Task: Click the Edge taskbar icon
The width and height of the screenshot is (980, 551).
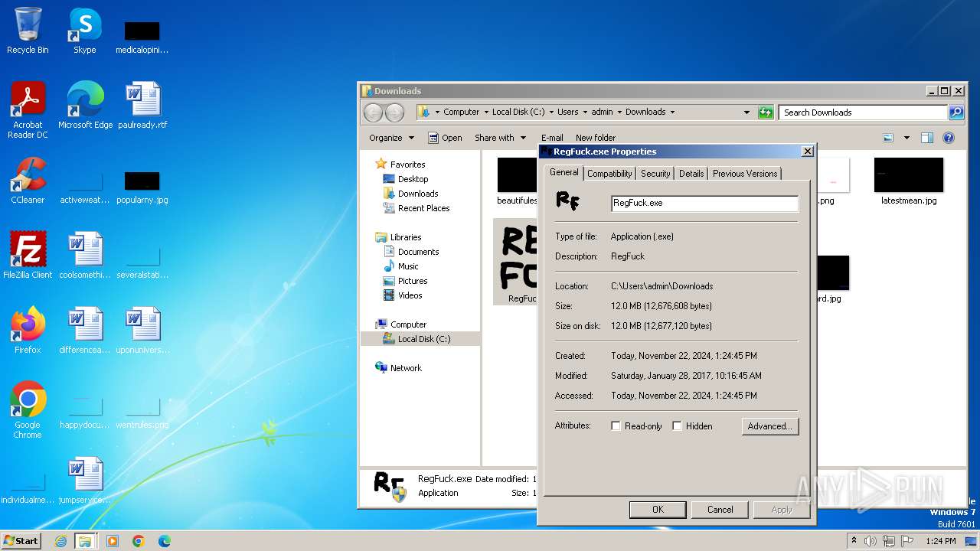Action: click(x=165, y=541)
